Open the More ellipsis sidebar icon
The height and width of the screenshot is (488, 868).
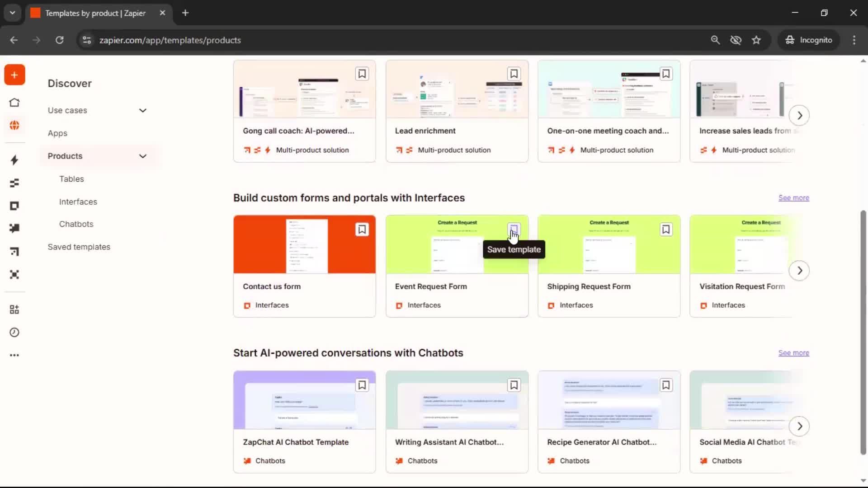click(x=14, y=355)
